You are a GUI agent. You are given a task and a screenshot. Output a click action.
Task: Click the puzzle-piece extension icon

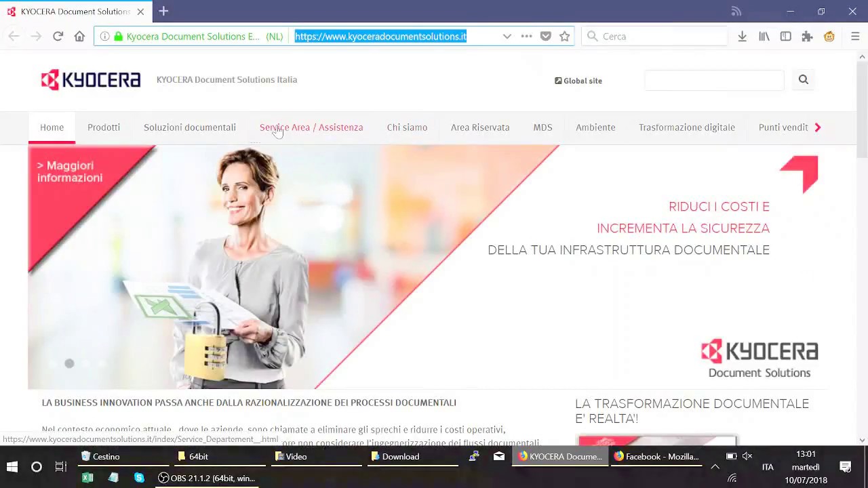[x=808, y=37]
